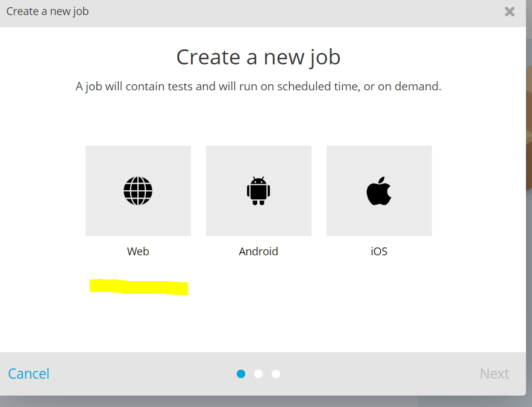Click the Cancel link
The image size is (532, 407).
point(29,374)
